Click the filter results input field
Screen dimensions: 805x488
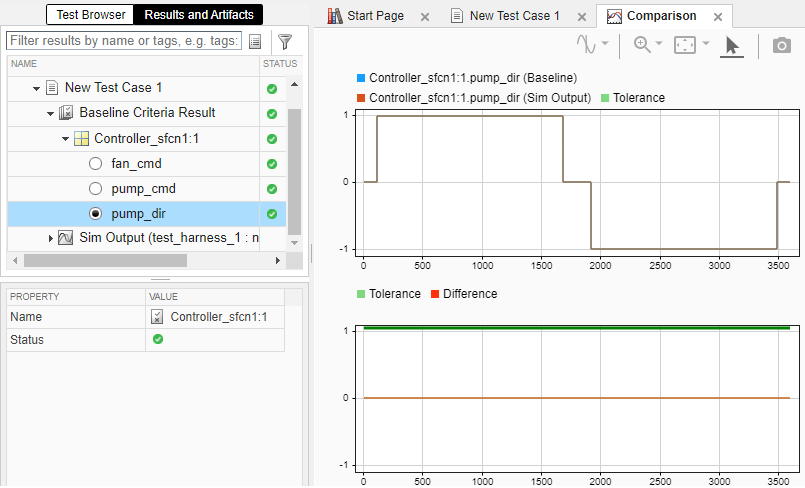(124, 41)
